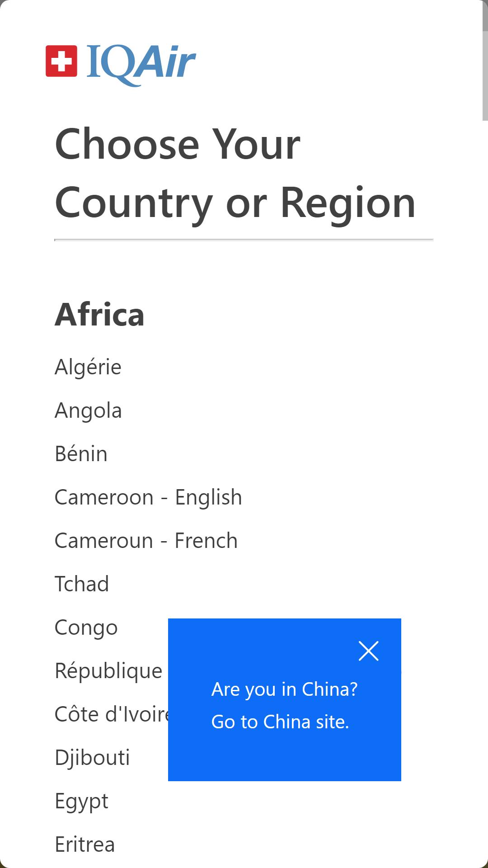This screenshot has height=868, width=488.
Task: Select Egypt as country
Action: [x=81, y=801]
